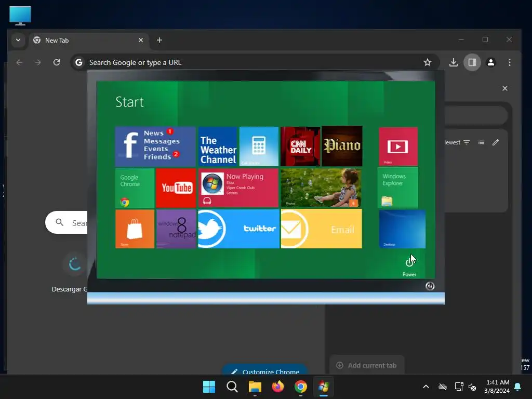Image resolution: width=532 pixels, height=399 pixels.
Task: Open Chrome downloads
Action: click(453, 62)
